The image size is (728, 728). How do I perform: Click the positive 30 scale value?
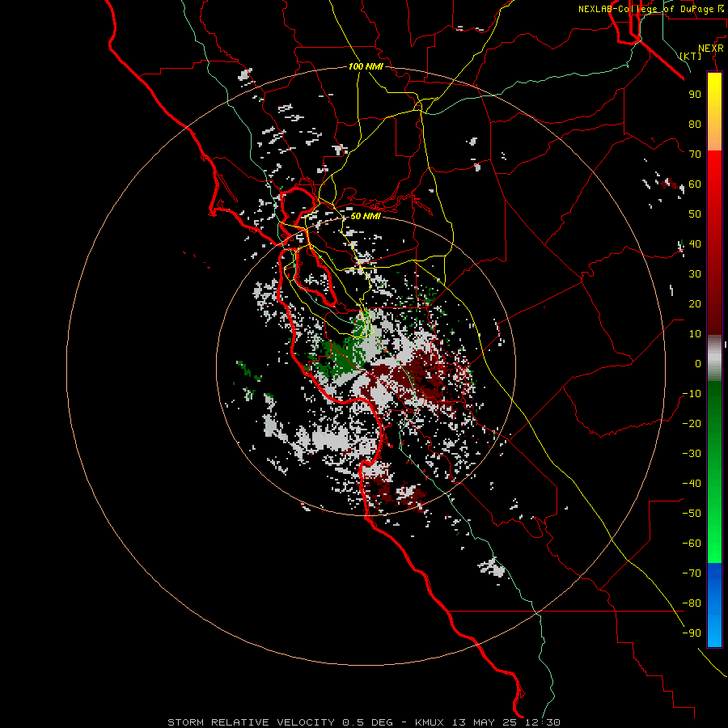695,274
